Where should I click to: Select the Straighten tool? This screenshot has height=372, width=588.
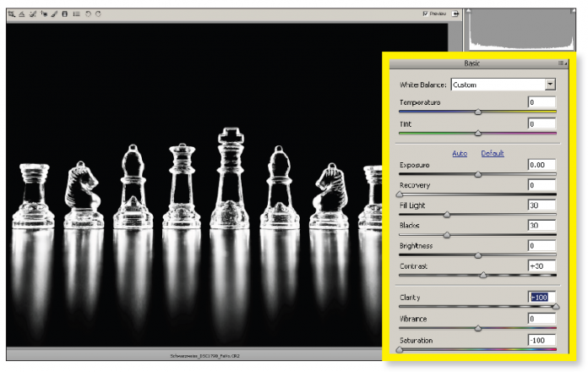coord(21,14)
